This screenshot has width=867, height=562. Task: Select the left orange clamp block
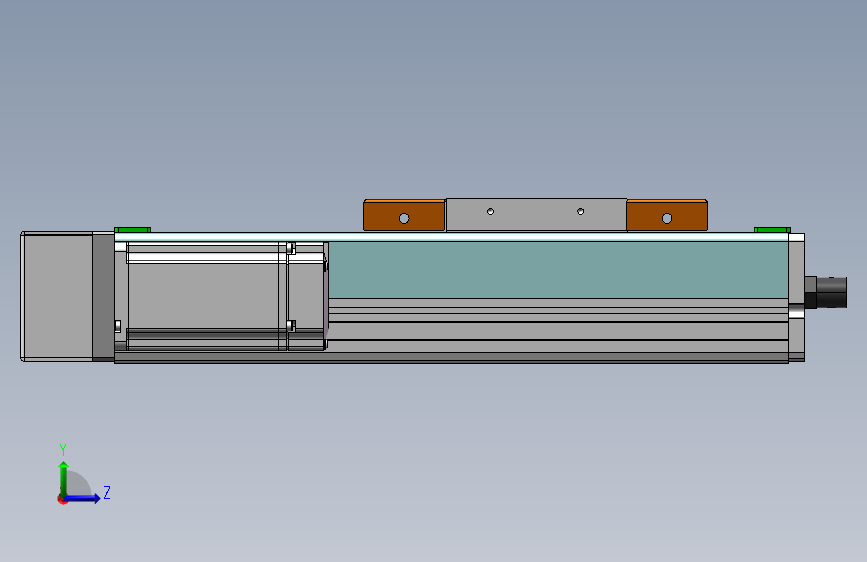tap(404, 215)
